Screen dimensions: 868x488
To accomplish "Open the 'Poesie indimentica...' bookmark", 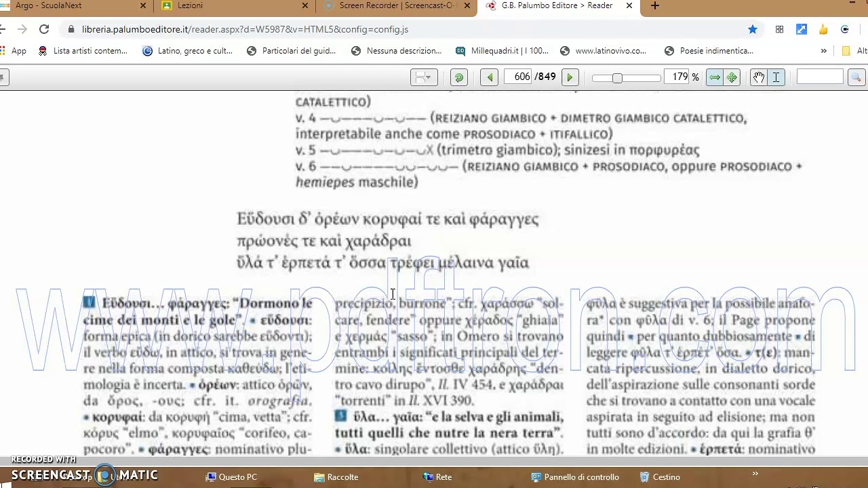I will click(x=709, y=51).
